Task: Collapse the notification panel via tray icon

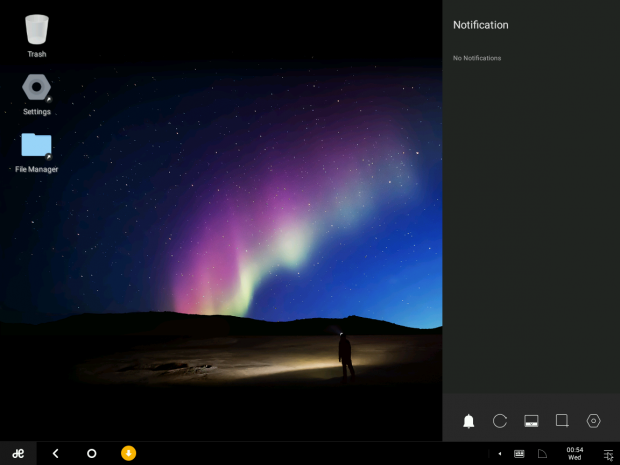Action: pos(607,454)
